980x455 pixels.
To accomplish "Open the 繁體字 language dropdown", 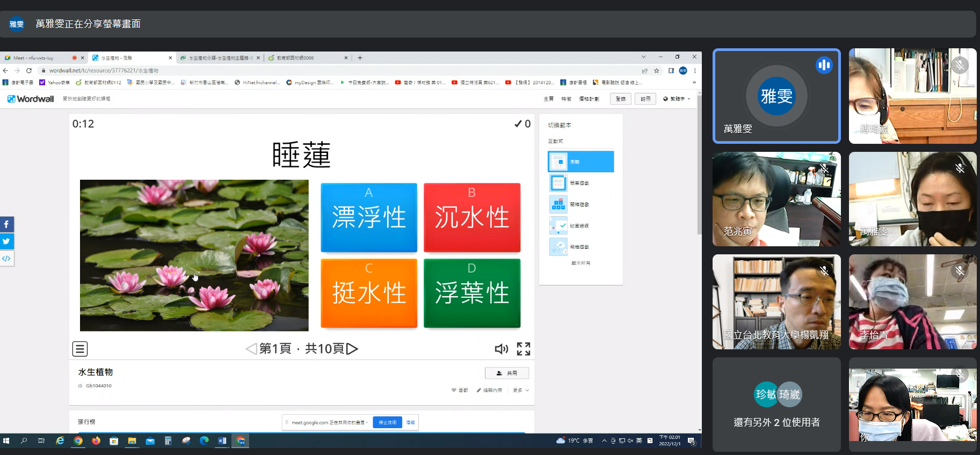I will [x=677, y=99].
